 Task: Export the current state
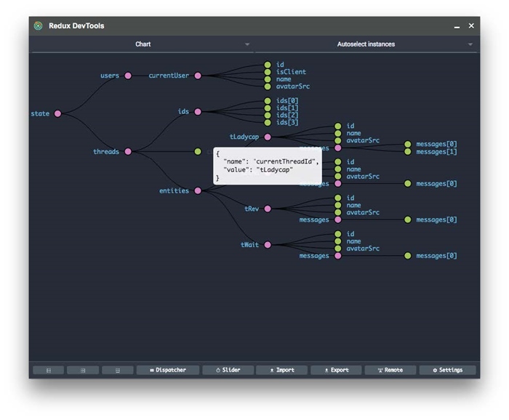pyautogui.click(x=336, y=370)
